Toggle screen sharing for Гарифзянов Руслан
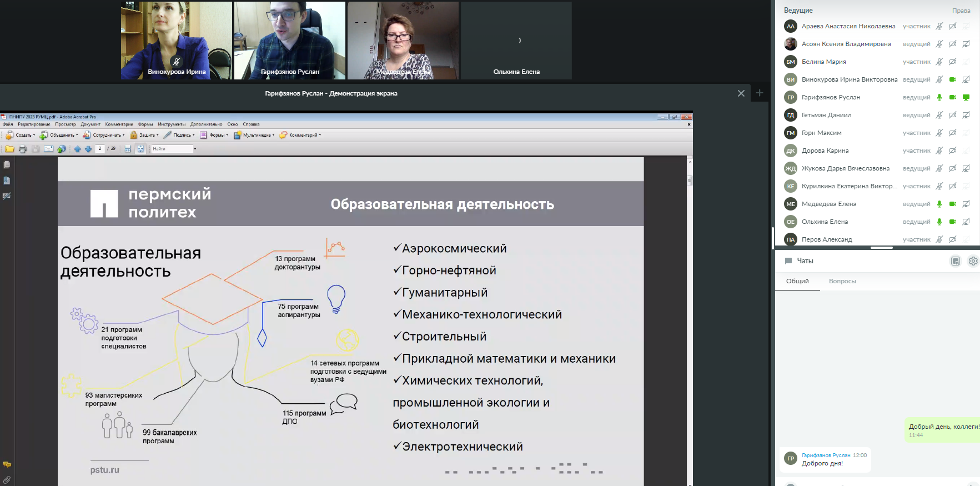This screenshot has width=980, height=486. pos(966,97)
